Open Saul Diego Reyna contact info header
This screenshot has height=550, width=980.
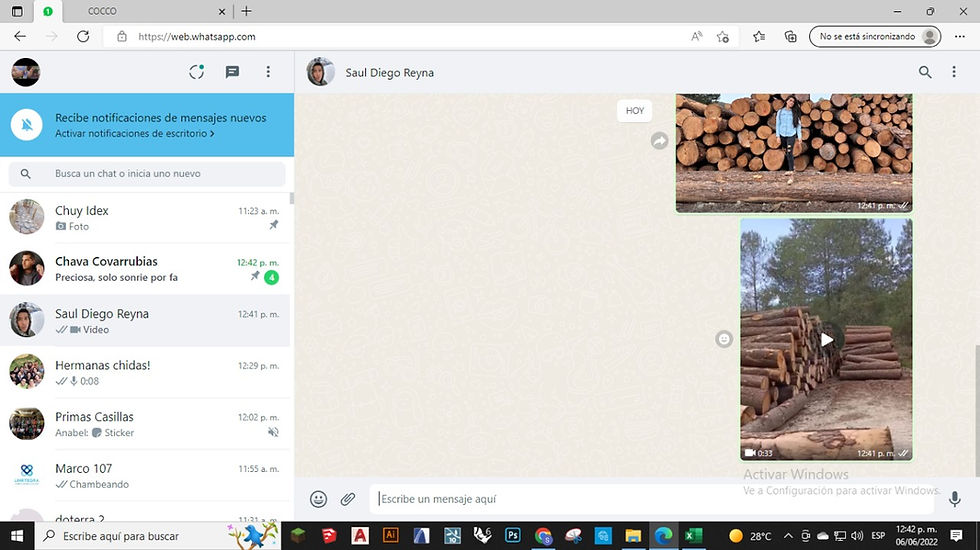point(389,72)
